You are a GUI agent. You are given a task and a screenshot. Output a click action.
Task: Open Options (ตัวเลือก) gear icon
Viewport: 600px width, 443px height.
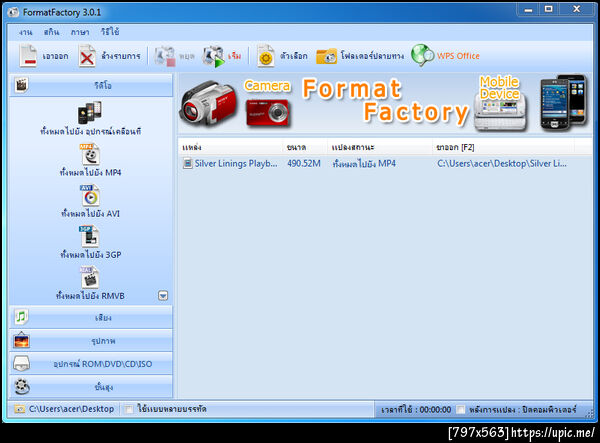click(x=266, y=56)
